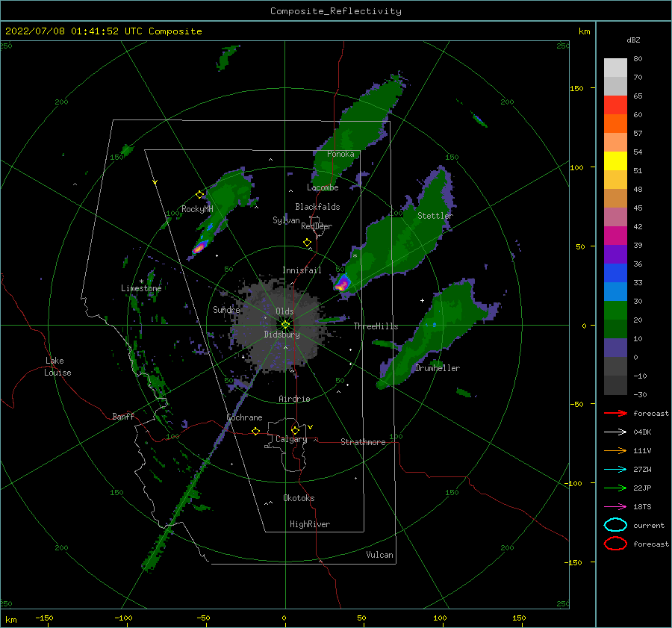Click the red 'forecast' ellipse legend icon
Image resolution: width=672 pixels, height=628 pixels.
615,544
